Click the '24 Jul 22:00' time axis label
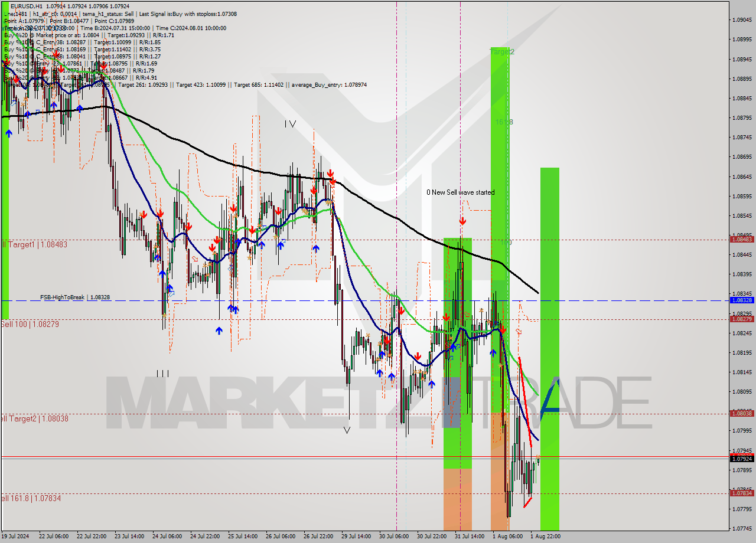Viewport: 756px width, 543px height. [204, 537]
